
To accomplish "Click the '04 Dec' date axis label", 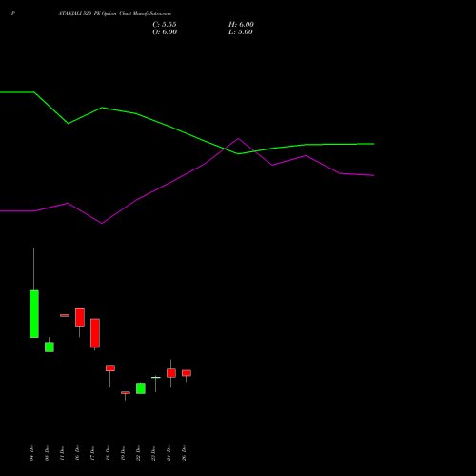I will [x=31, y=453].
